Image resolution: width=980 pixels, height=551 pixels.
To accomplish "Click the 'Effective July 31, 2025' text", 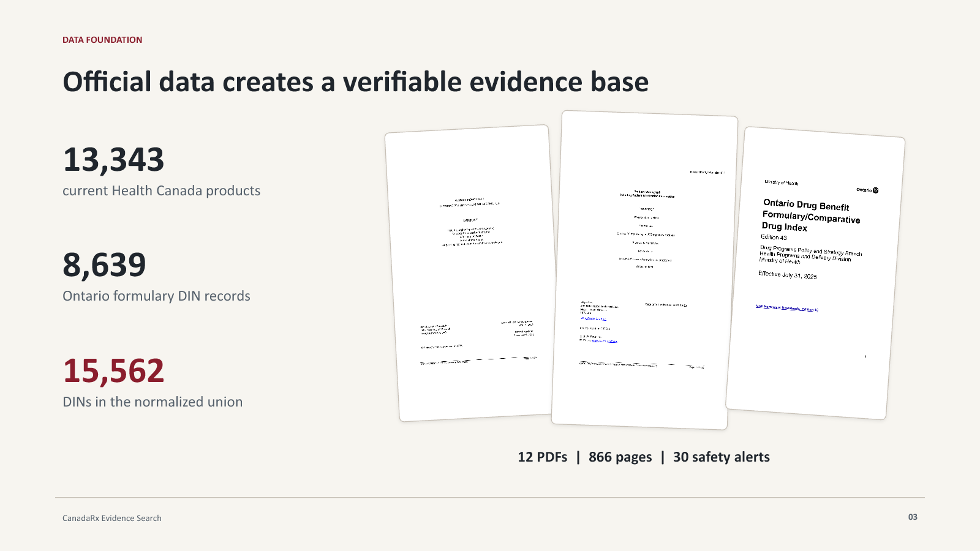I will 788,275.
